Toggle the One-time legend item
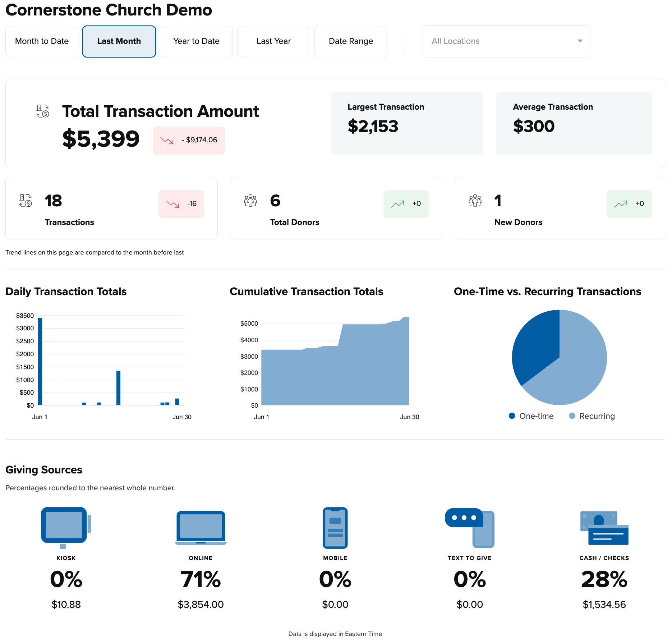Screen dimensions: 672x642 [531, 416]
